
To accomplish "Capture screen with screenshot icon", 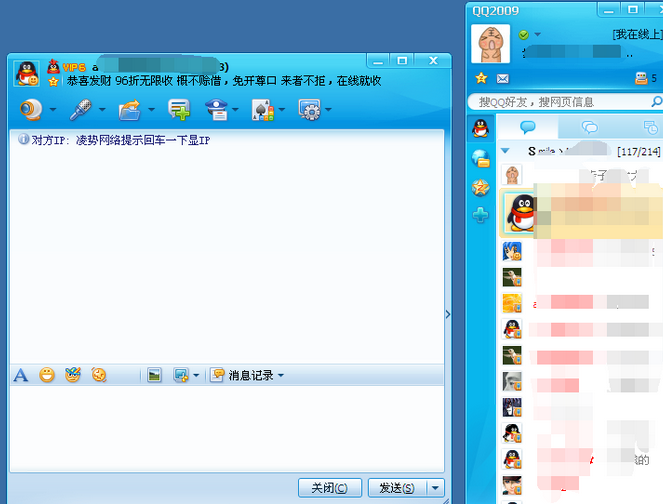I will tap(181, 375).
